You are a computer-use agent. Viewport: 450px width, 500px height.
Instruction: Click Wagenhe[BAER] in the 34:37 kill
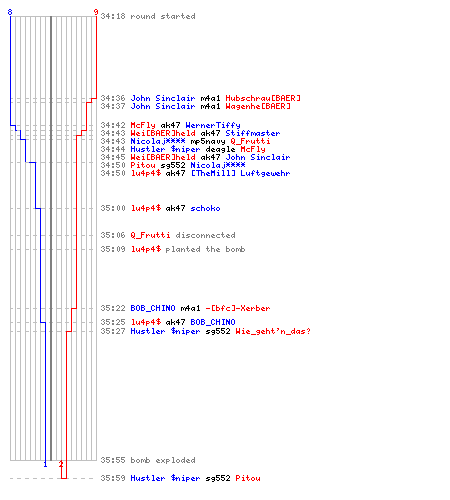[258, 106]
